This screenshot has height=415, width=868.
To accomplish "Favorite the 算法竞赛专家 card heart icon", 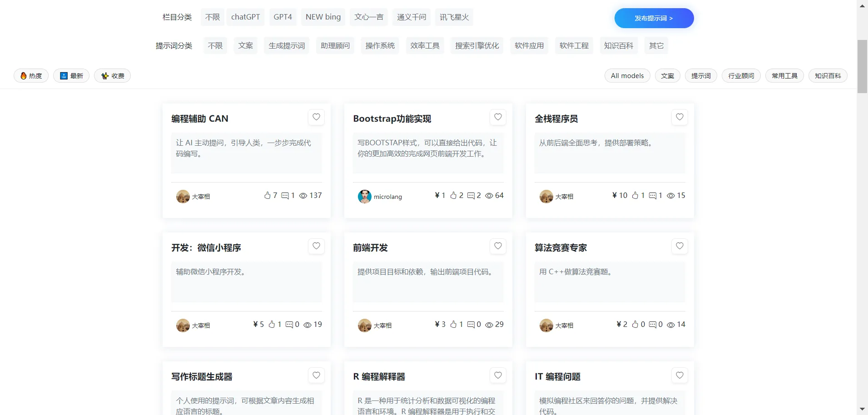I will [x=680, y=246].
